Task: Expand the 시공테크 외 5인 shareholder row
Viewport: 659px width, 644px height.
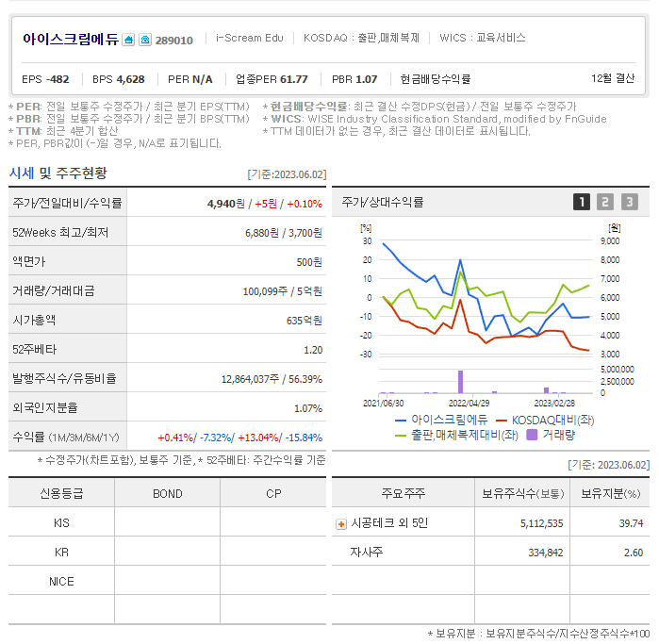Action: coord(341,524)
